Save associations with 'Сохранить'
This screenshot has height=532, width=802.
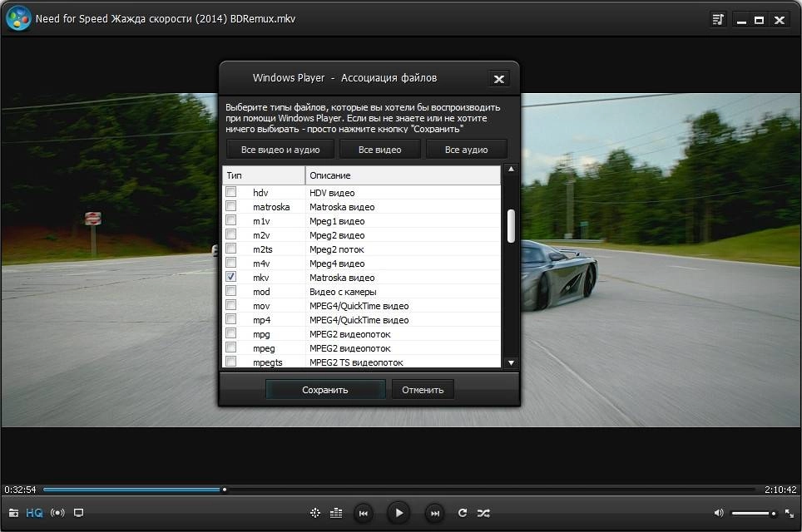click(325, 390)
